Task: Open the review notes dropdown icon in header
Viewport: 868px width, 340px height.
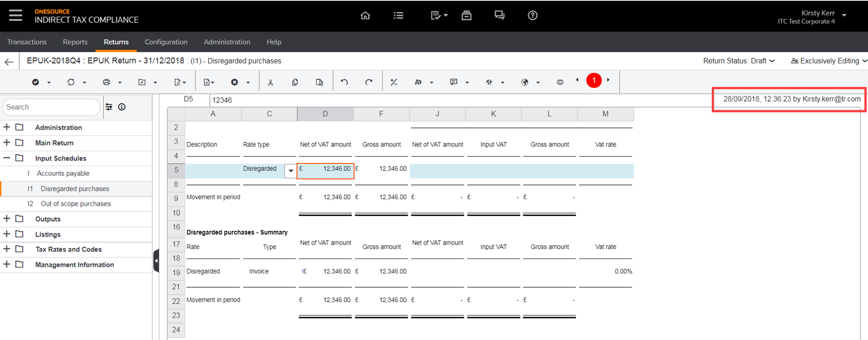Action: pos(439,15)
